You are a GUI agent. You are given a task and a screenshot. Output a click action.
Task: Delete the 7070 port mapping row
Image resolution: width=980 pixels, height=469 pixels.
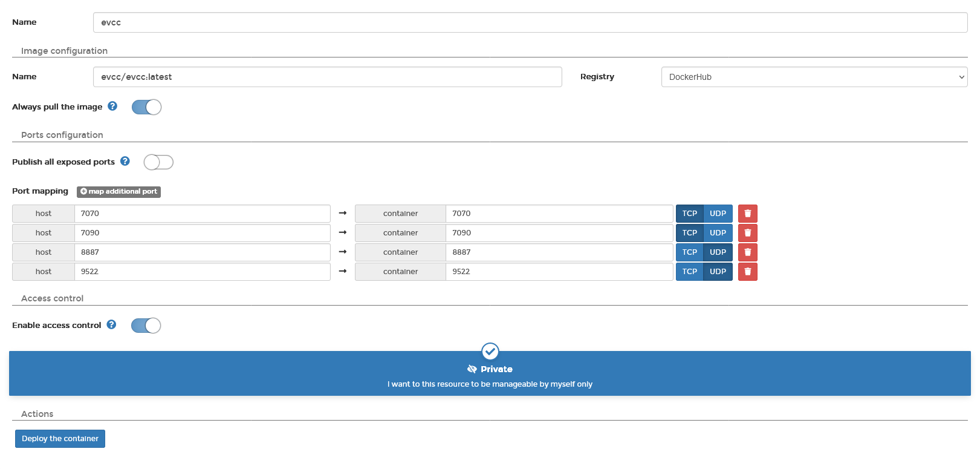pyautogui.click(x=747, y=214)
